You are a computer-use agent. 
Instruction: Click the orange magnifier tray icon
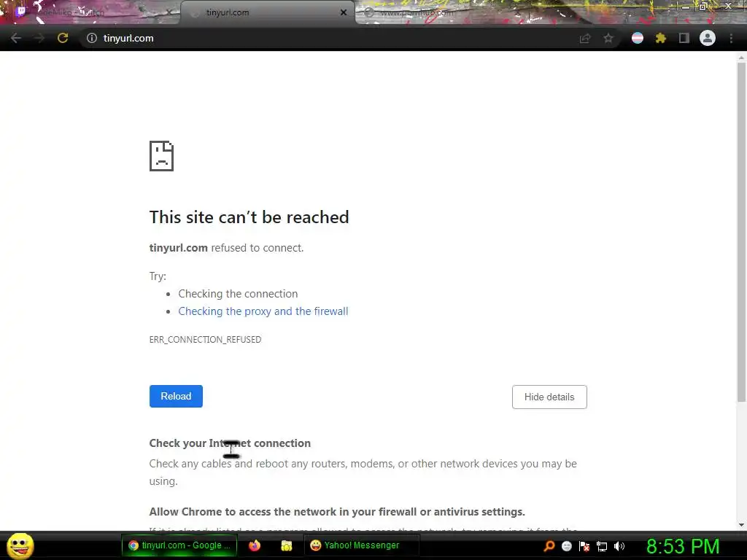coord(549,545)
